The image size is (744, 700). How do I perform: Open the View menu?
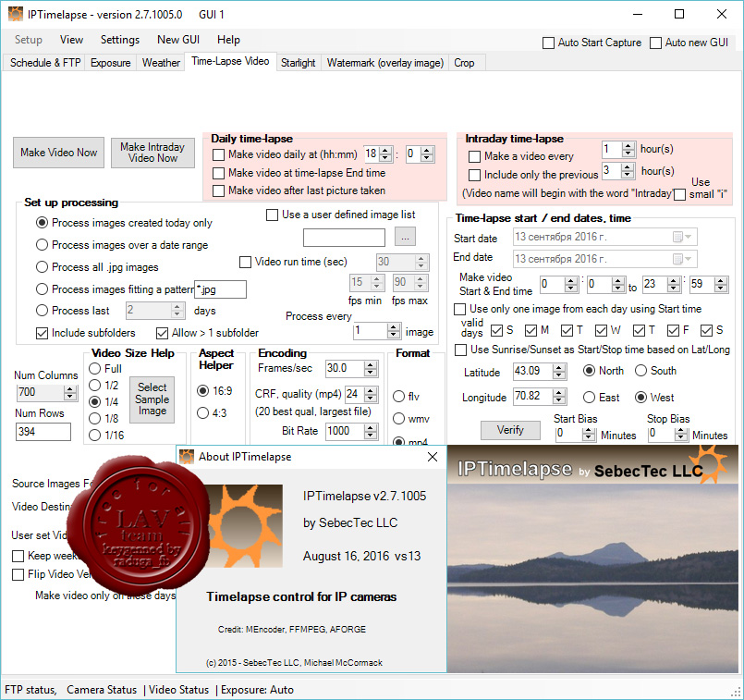72,40
